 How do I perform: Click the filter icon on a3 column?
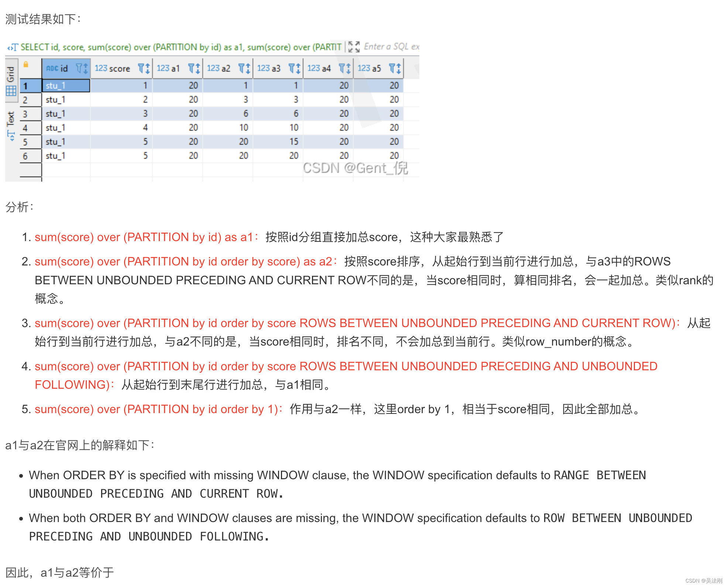click(292, 68)
